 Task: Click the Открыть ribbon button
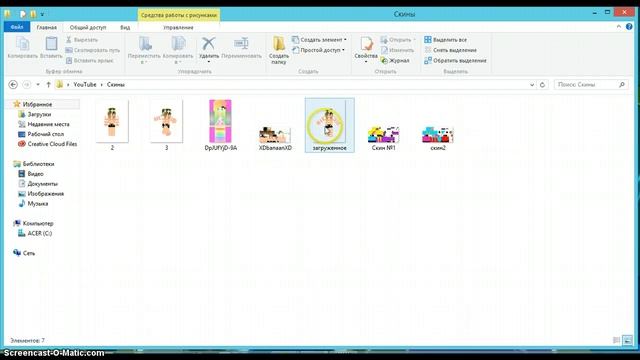pos(398,40)
